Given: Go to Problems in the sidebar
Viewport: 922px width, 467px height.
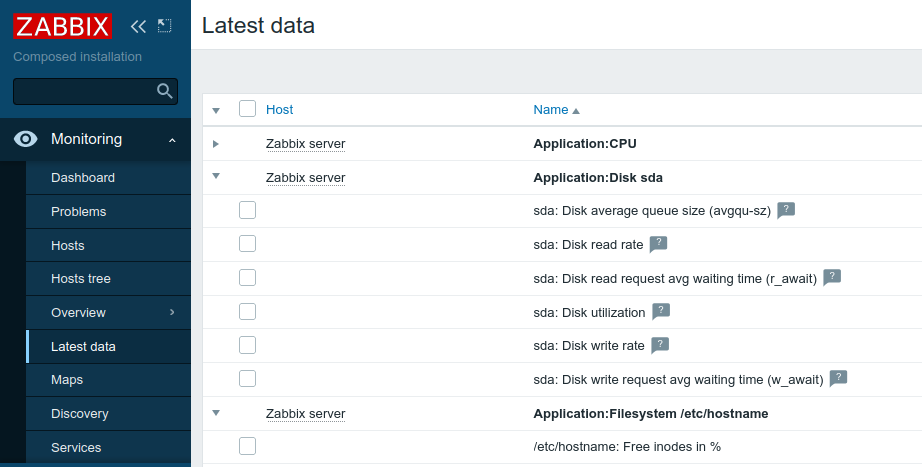Looking at the screenshot, I should [x=79, y=212].
